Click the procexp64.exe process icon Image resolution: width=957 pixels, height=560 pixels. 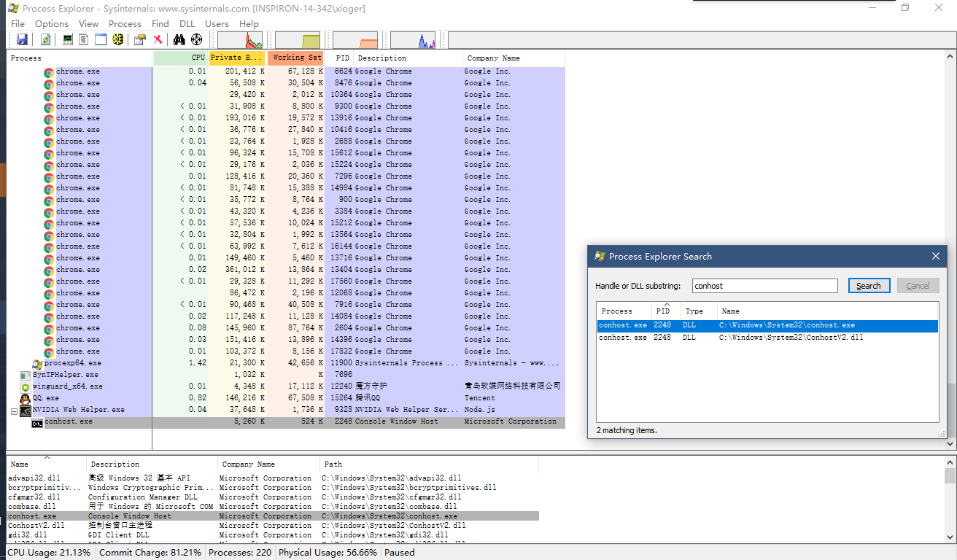click(37, 363)
